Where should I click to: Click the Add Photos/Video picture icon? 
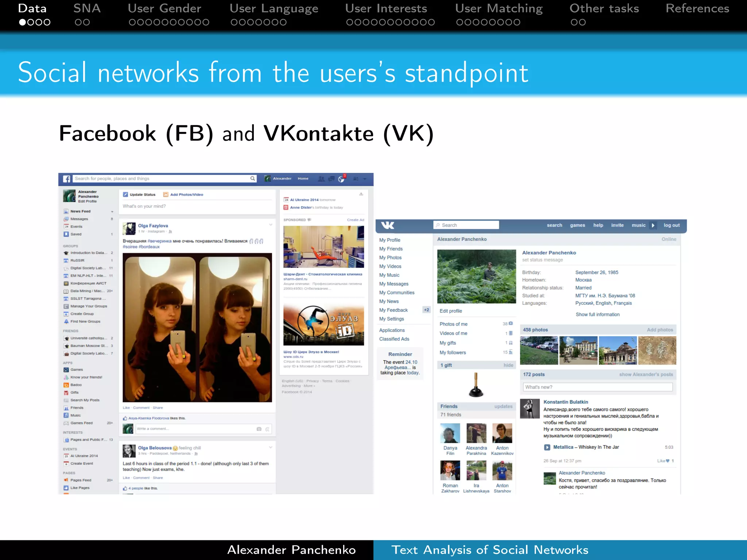click(x=166, y=194)
